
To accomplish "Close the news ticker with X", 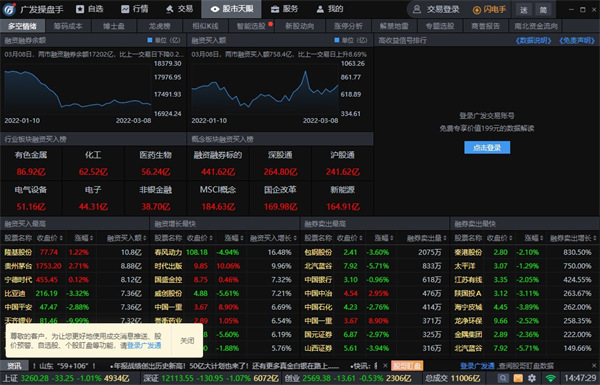I will [385, 365].
